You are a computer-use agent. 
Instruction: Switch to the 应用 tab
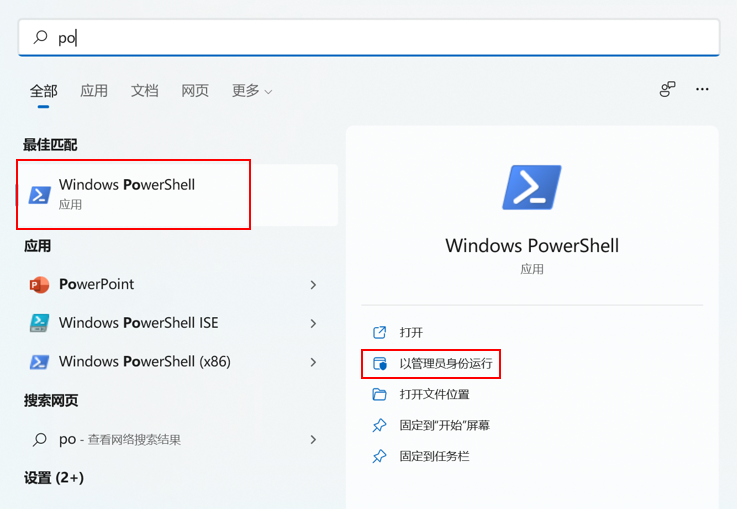pos(94,91)
